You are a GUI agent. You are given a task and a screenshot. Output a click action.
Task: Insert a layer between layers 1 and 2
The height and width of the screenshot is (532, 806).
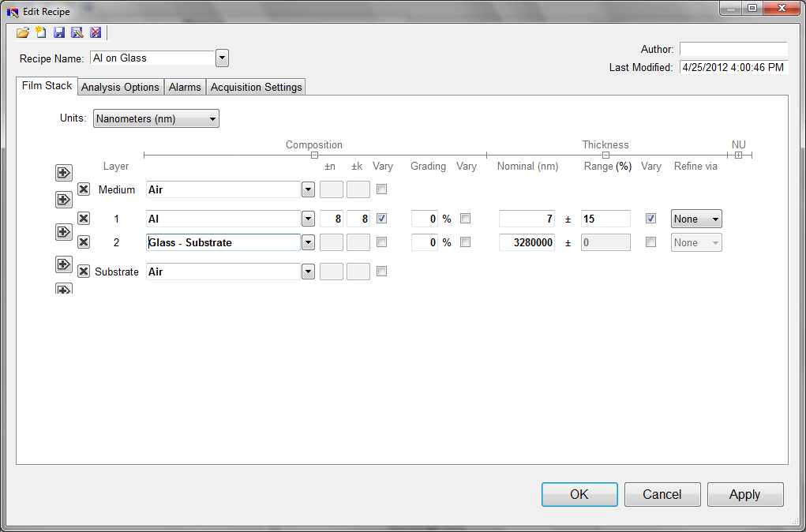click(64, 232)
